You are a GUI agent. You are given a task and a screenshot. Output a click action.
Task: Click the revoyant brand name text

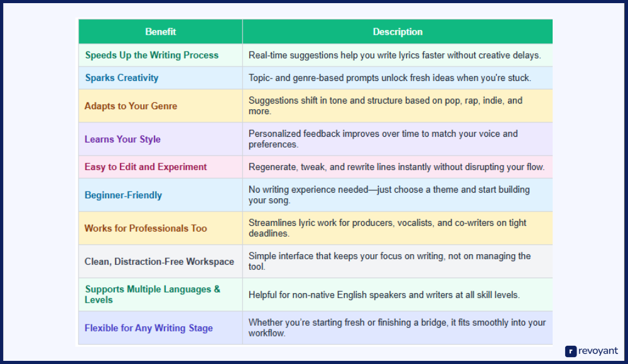(598, 351)
